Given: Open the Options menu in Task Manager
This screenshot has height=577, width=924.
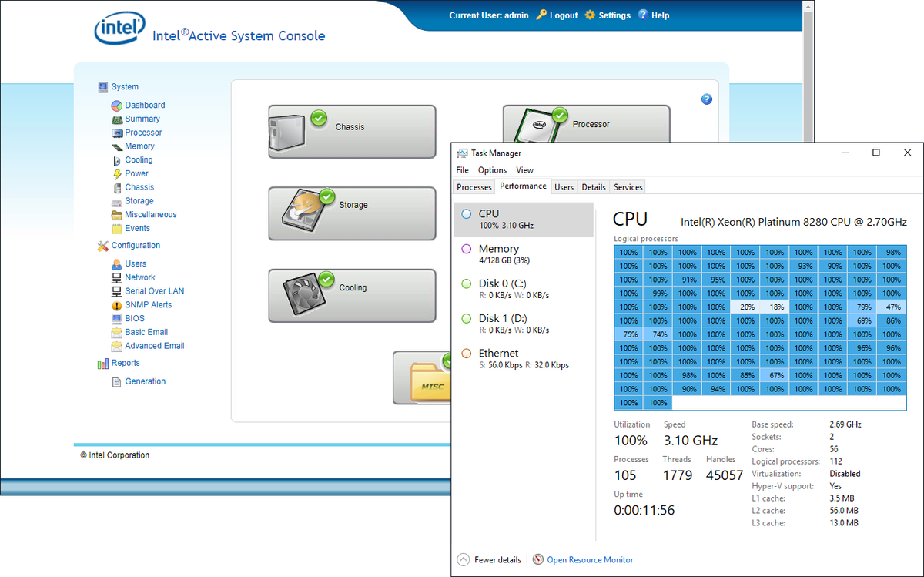Looking at the screenshot, I should point(491,169).
